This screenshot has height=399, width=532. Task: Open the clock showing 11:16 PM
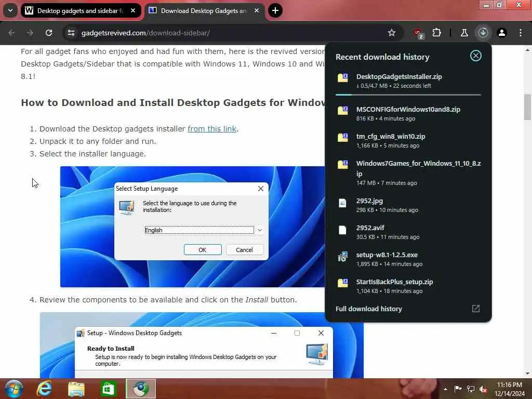click(x=510, y=389)
